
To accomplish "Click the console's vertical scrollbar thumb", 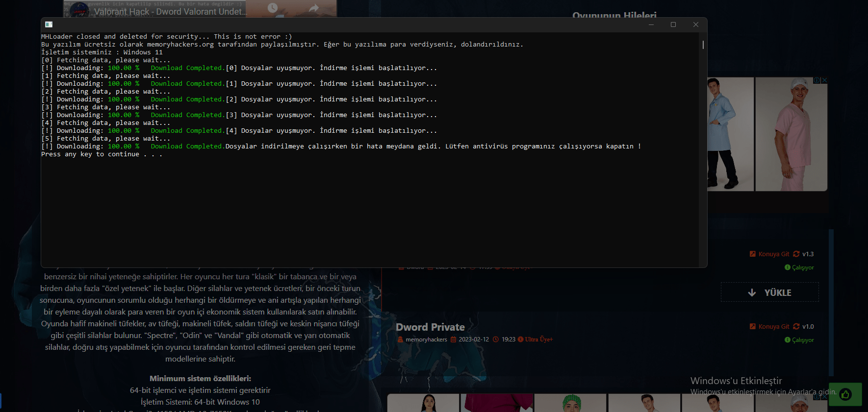I will point(703,45).
